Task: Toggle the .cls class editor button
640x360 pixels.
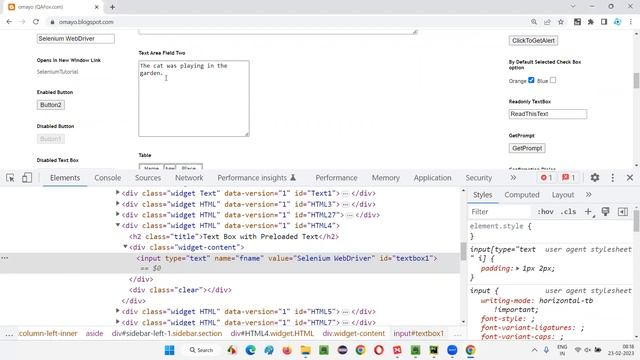Action: tap(568, 211)
